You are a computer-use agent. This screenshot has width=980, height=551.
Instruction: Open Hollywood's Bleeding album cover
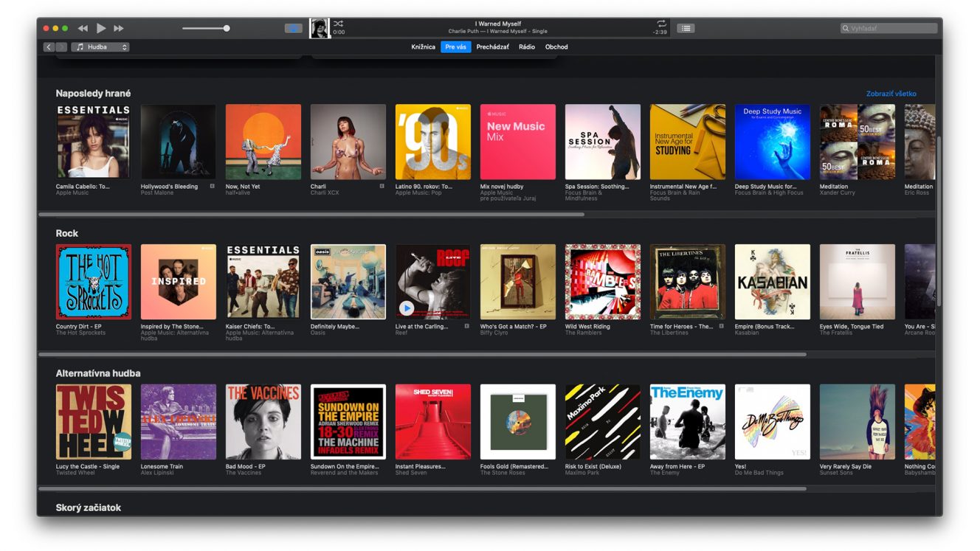179,142
